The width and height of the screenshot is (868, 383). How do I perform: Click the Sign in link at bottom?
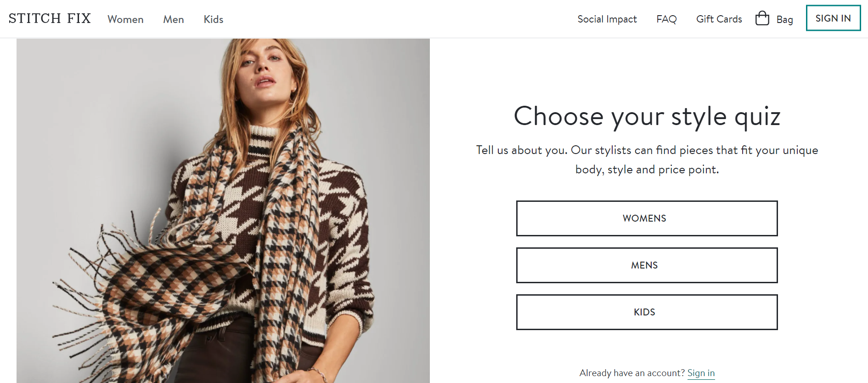(700, 373)
